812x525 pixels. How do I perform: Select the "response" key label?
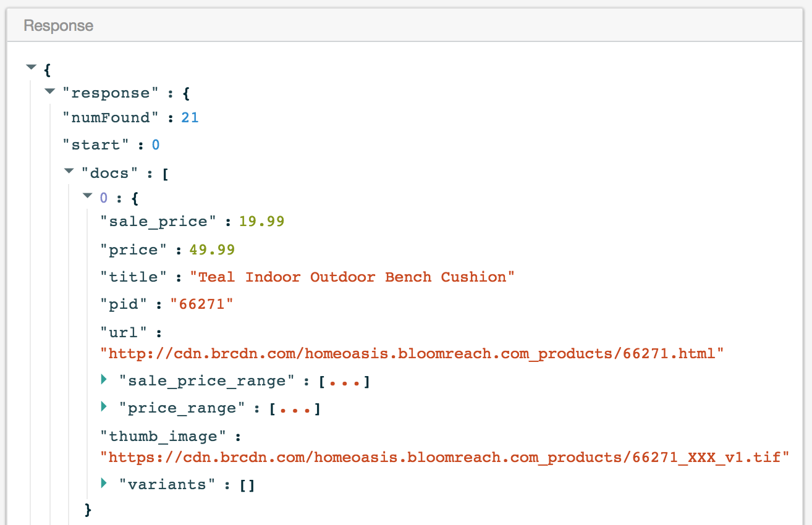click(111, 93)
